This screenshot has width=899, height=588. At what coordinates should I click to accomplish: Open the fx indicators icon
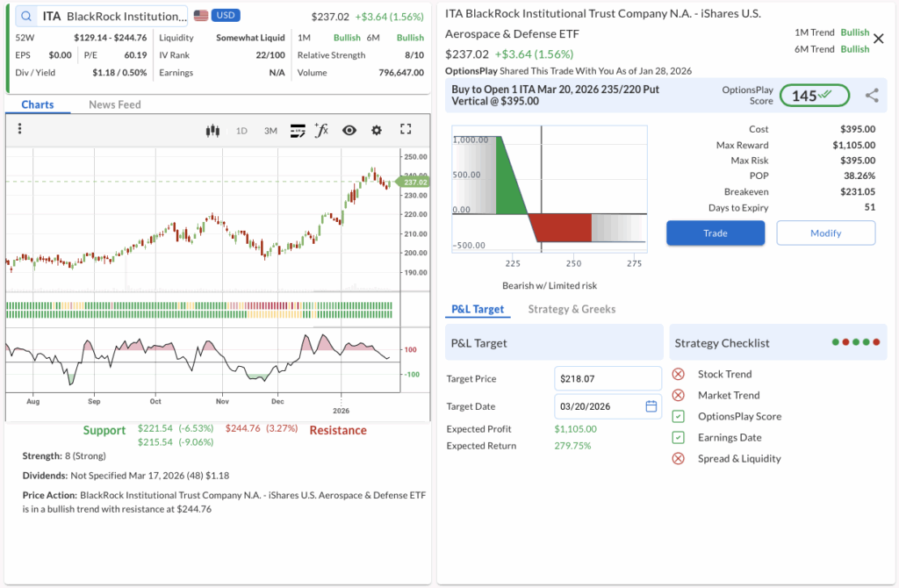(x=322, y=131)
